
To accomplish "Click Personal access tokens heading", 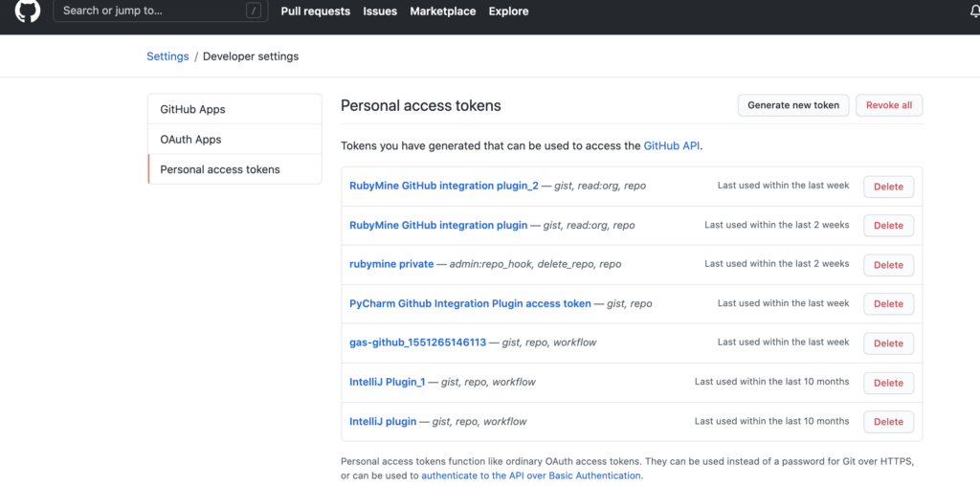I will pos(421,105).
